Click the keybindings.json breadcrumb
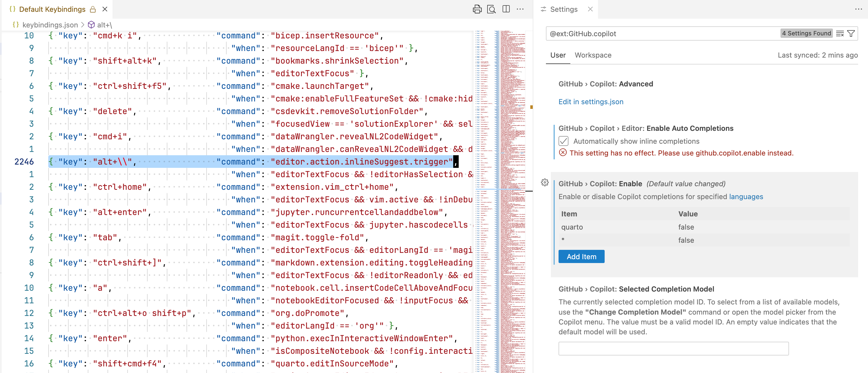 pyautogui.click(x=50, y=25)
